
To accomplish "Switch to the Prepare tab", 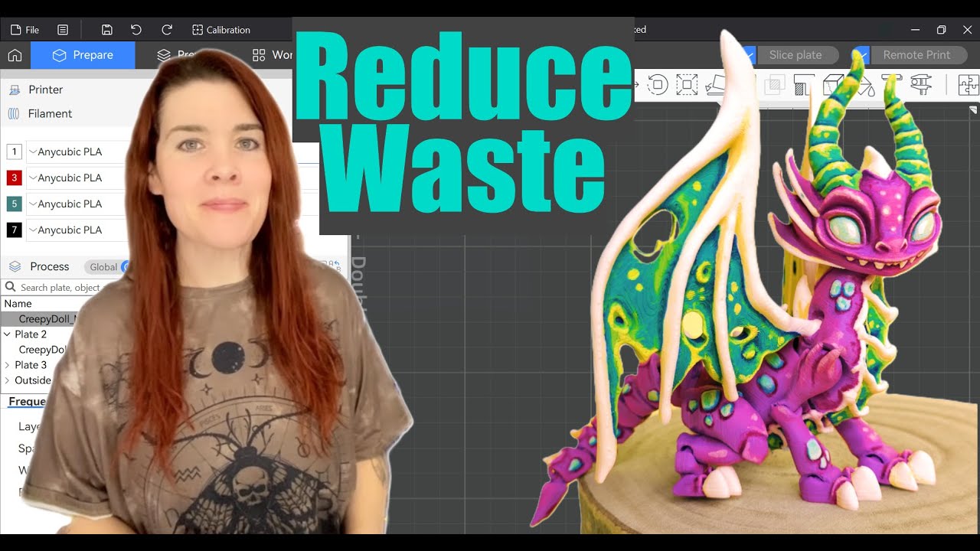I will pyautogui.click(x=83, y=55).
